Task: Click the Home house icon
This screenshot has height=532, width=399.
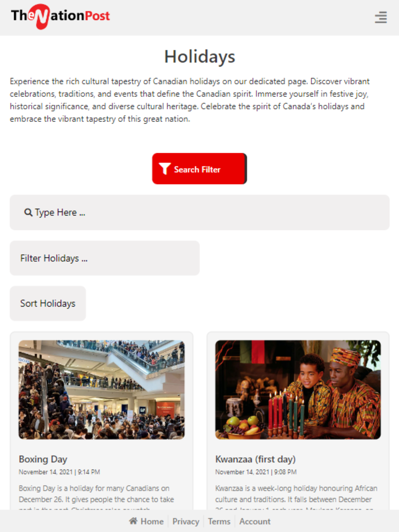Action: click(x=133, y=521)
